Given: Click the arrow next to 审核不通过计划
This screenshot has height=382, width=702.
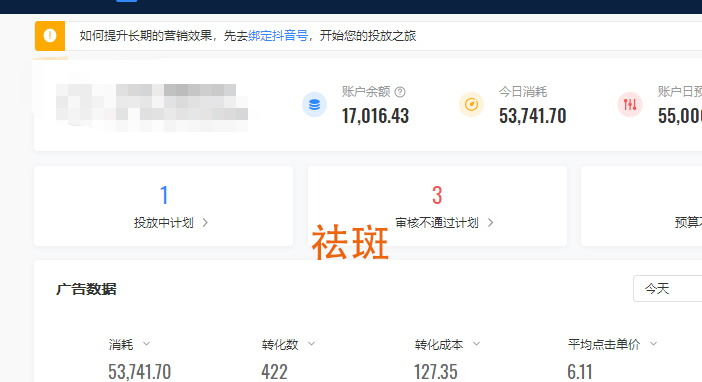Looking at the screenshot, I should pos(491,223).
